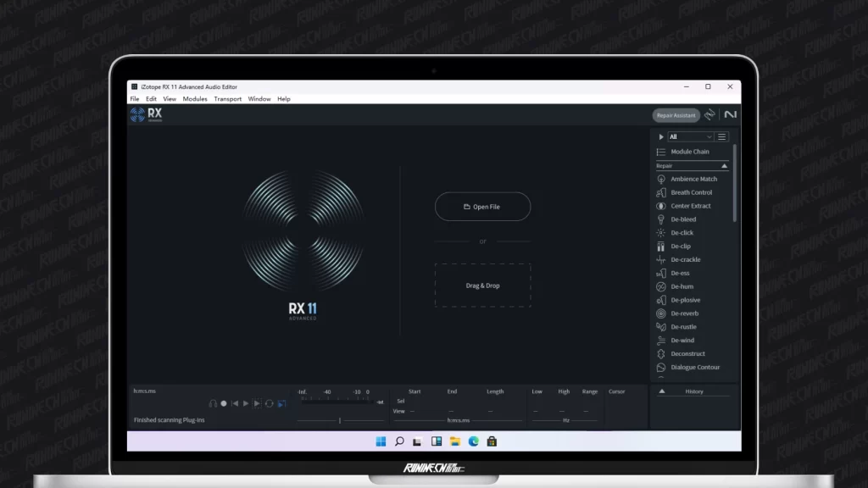Viewport: 868px width, 488px height.
Task: Open the Transport menu
Action: pyautogui.click(x=227, y=99)
